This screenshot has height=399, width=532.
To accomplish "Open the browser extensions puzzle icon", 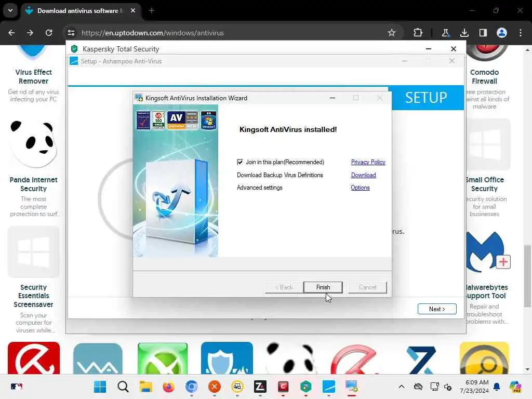I will pos(418,33).
